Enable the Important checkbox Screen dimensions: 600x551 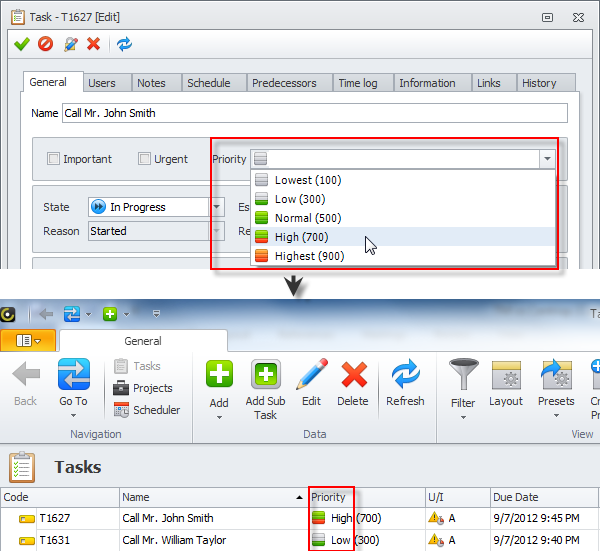click(54, 159)
